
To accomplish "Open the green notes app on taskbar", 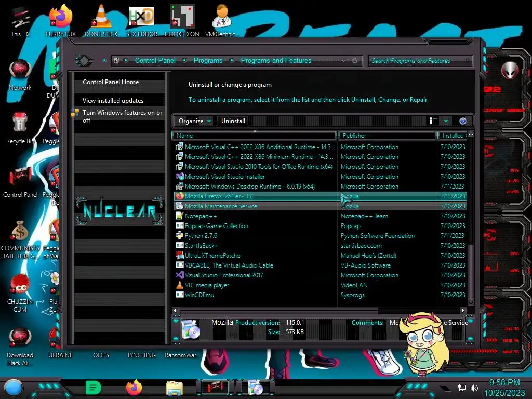I will [x=94, y=388].
